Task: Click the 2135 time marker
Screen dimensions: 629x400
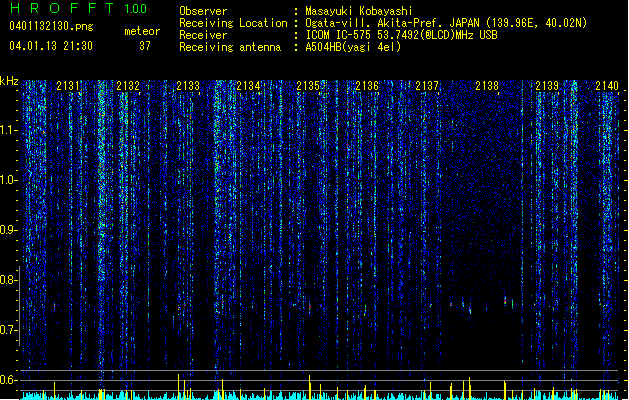Action: 308,86
